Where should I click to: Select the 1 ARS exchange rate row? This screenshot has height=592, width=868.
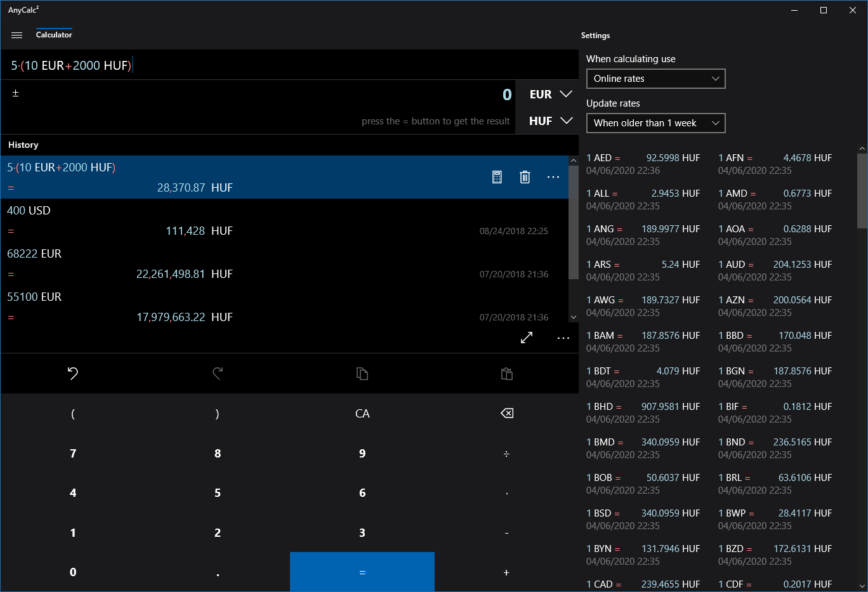pyautogui.click(x=643, y=270)
